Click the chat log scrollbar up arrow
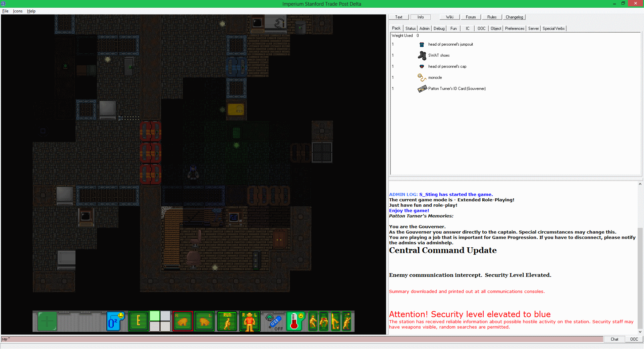Image resolution: width=644 pixels, height=349 pixels. [640, 184]
